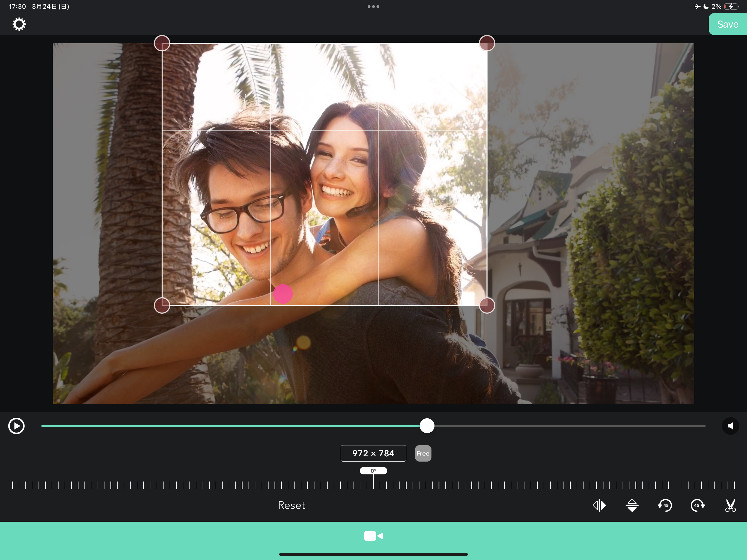Open the three-dot multitasking menu
This screenshot has width=747, height=560.
(373, 6)
